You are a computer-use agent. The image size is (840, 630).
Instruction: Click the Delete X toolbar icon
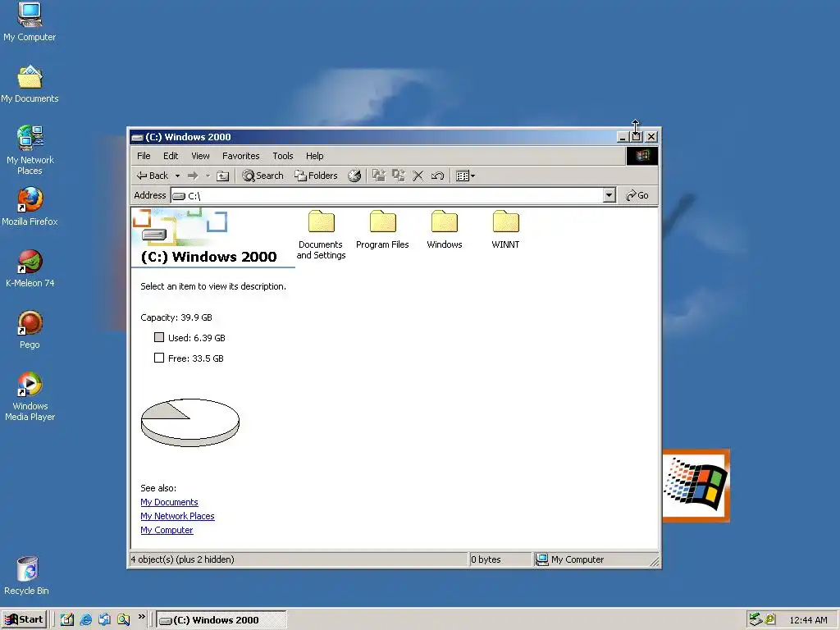tap(418, 176)
